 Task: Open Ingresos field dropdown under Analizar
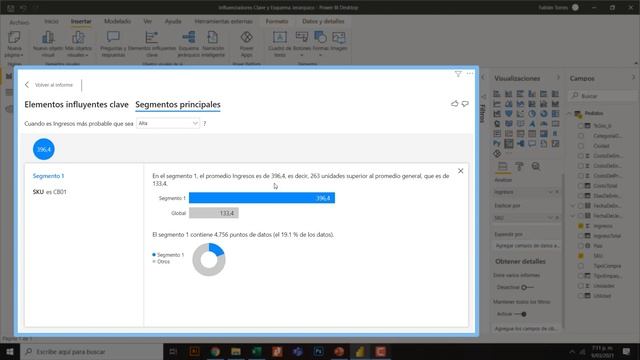pyautogui.click(x=551, y=192)
